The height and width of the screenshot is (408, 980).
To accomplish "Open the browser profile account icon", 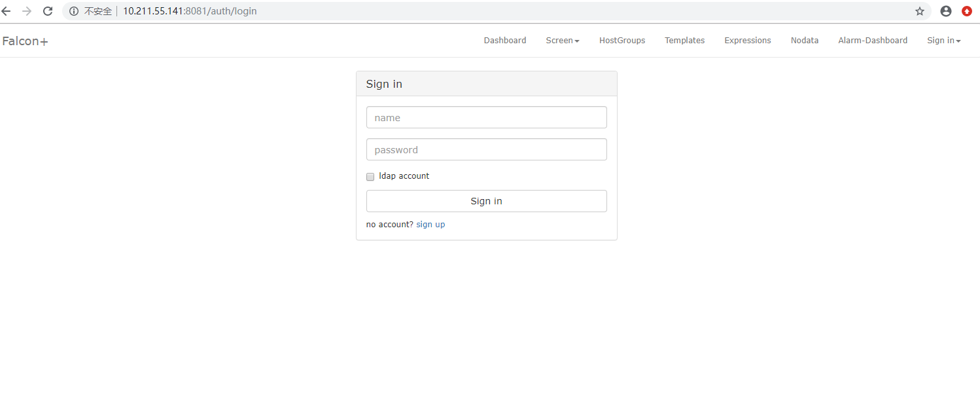I will point(945,11).
